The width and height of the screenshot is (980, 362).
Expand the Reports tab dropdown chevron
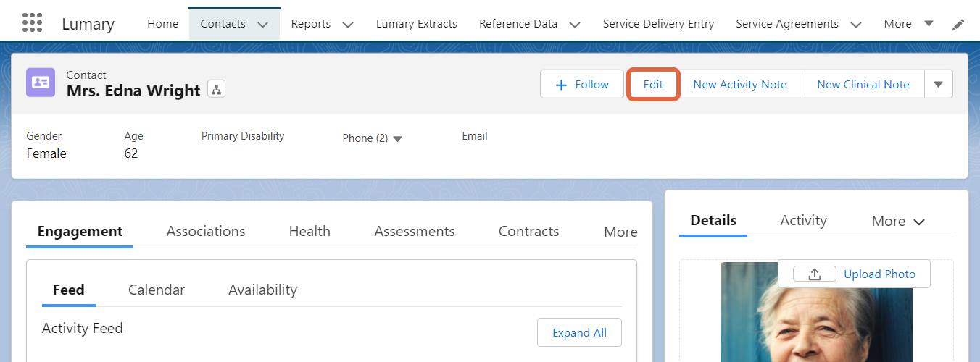(x=347, y=25)
